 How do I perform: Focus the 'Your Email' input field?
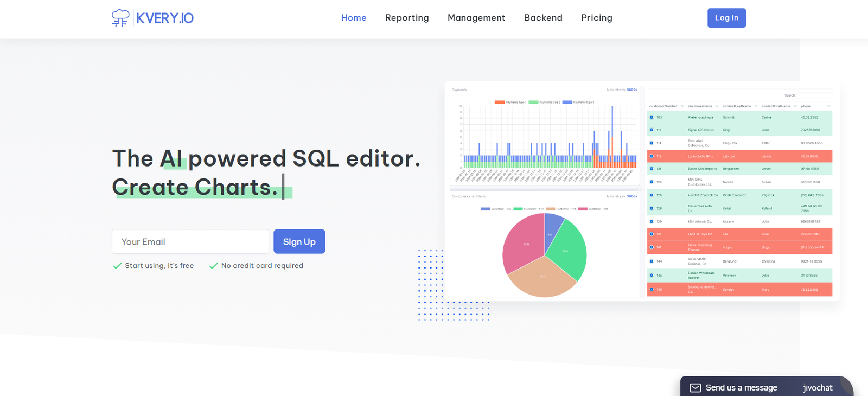click(190, 241)
